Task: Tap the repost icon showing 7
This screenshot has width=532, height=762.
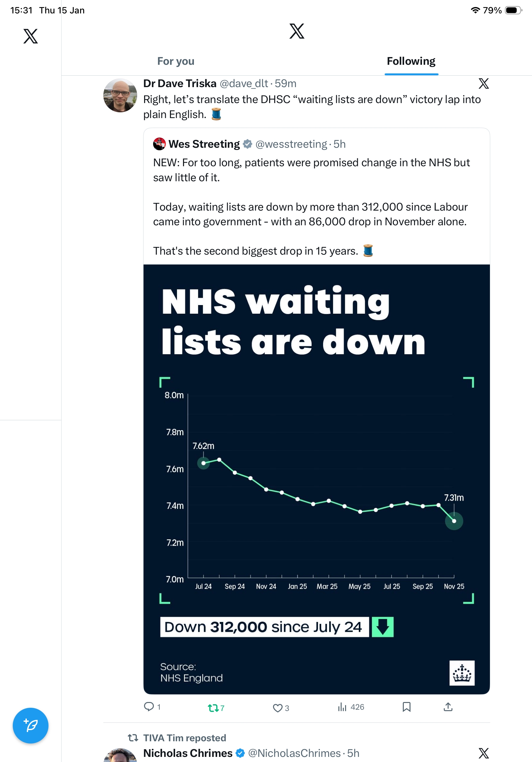Action: click(x=213, y=708)
